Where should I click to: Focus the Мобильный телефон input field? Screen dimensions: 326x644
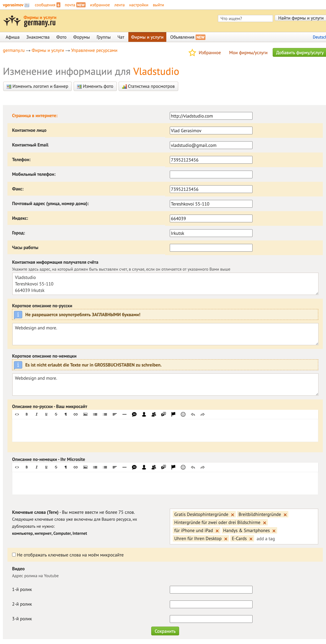coord(211,174)
